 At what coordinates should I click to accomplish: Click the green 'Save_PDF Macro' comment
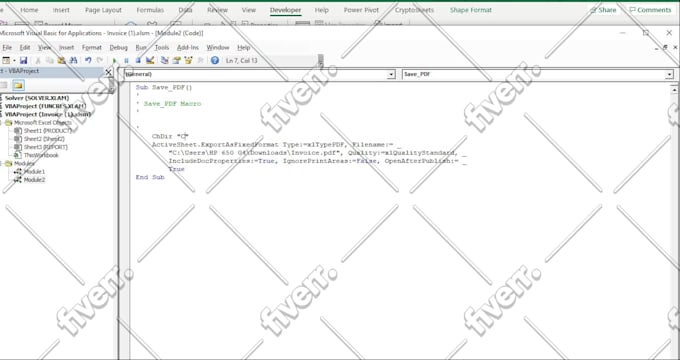[x=172, y=104]
